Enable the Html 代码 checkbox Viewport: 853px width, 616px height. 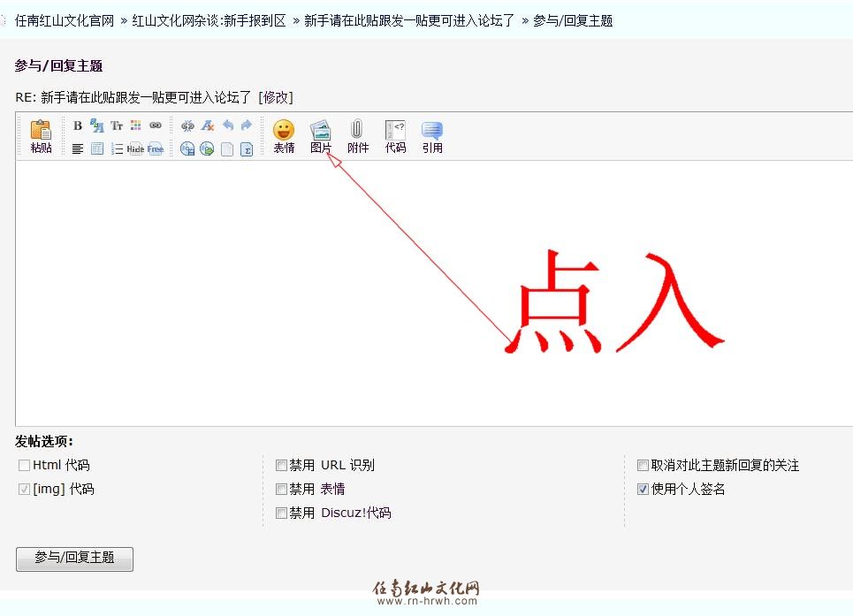coord(24,466)
